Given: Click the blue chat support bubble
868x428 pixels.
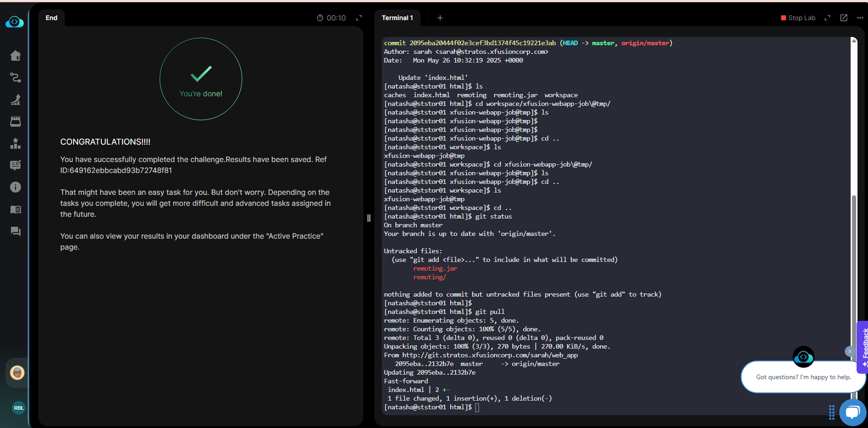Looking at the screenshot, I should [x=852, y=412].
